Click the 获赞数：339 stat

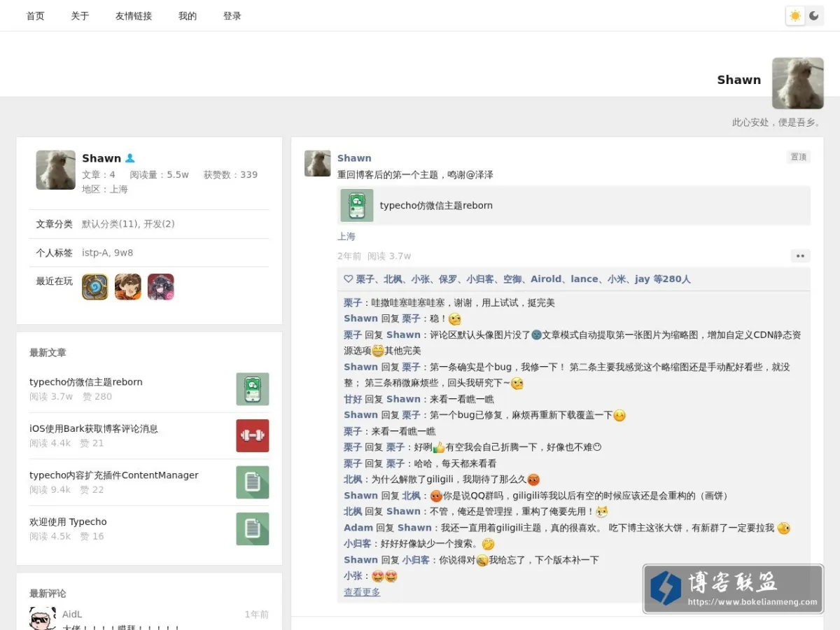coord(230,175)
